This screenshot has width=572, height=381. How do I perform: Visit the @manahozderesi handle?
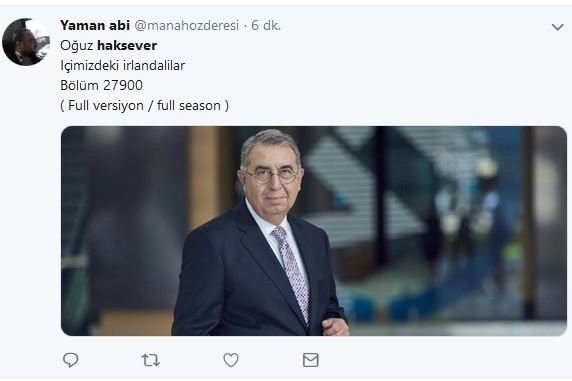pyautogui.click(x=187, y=26)
